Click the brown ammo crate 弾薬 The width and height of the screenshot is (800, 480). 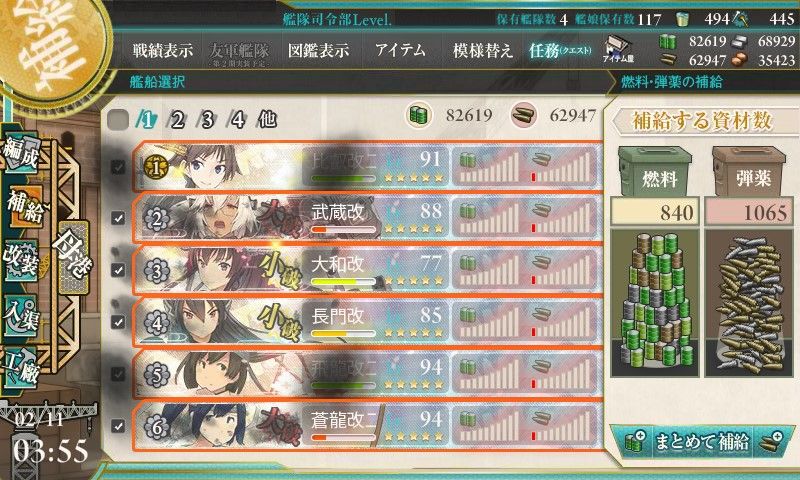coord(749,171)
